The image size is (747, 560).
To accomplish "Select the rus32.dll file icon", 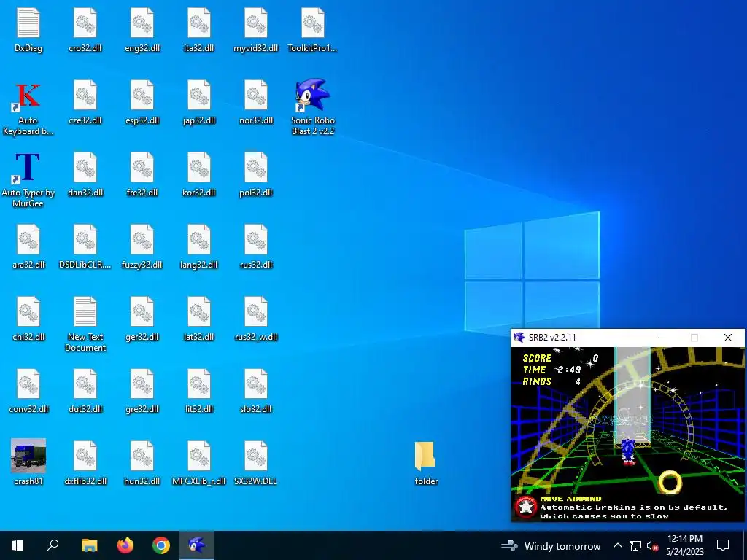I will click(256, 239).
